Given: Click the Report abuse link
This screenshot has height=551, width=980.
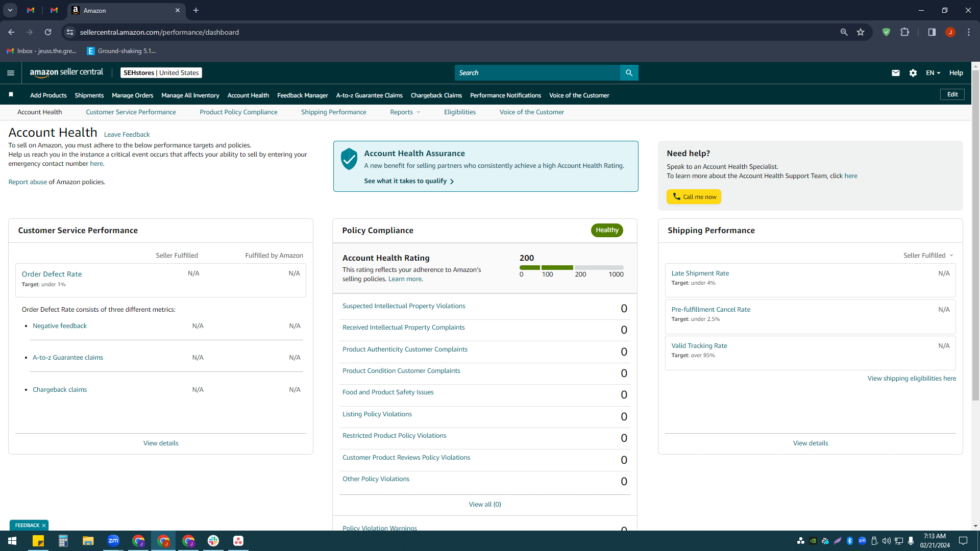Looking at the screenshot, I should 28,182.
